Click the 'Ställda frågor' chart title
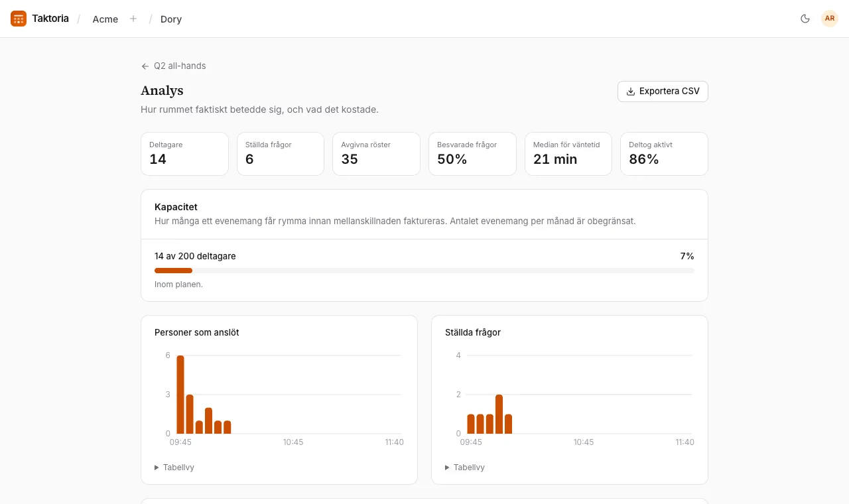Viewport: 849px width, 504px height. [x=473, y=332]
